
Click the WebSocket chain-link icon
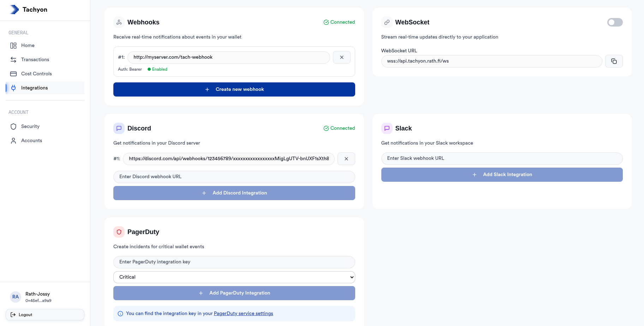(387, 22)
